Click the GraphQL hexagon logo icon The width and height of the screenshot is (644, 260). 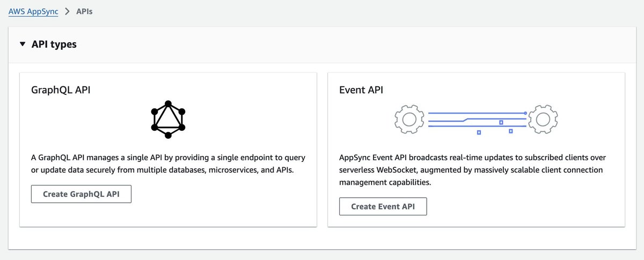tap(168, 119)
